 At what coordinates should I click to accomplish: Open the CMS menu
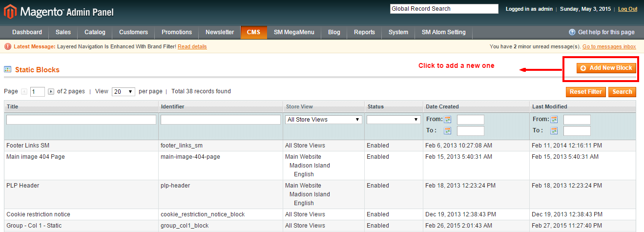[x=254, y=32]
